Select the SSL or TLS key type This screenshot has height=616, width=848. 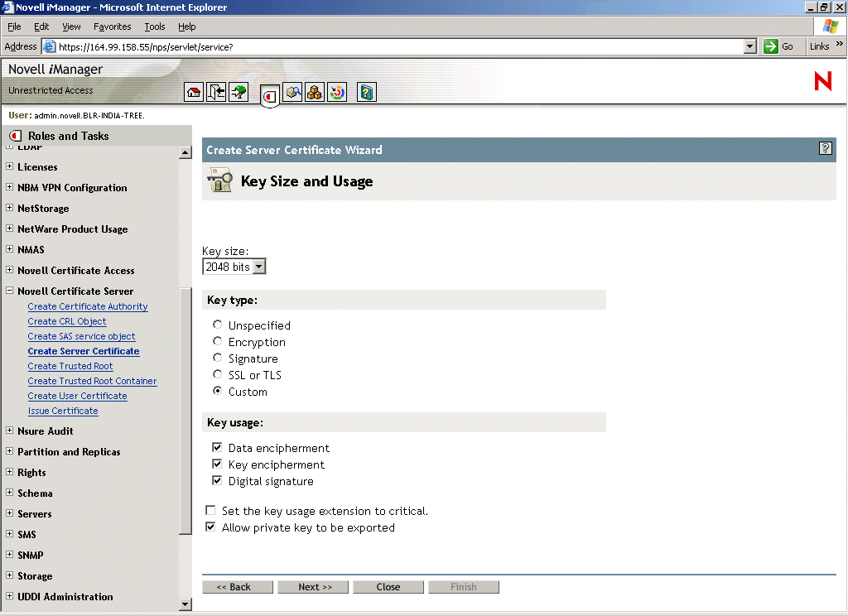218,374
